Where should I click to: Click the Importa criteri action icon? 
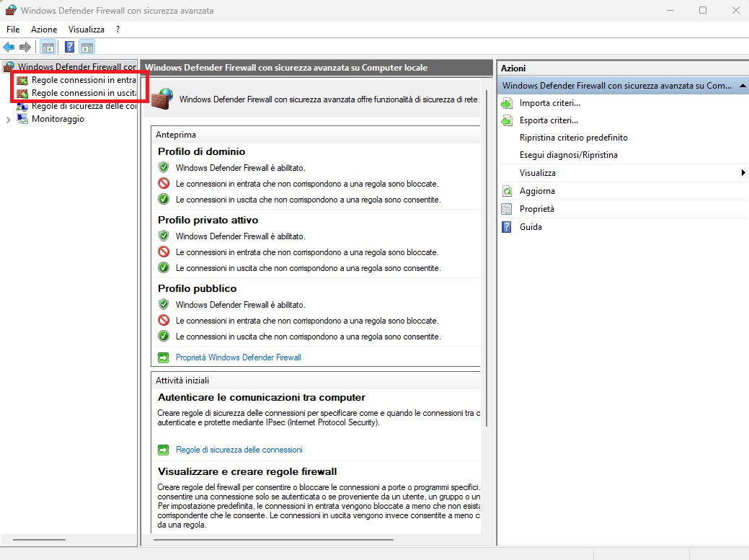507,103
